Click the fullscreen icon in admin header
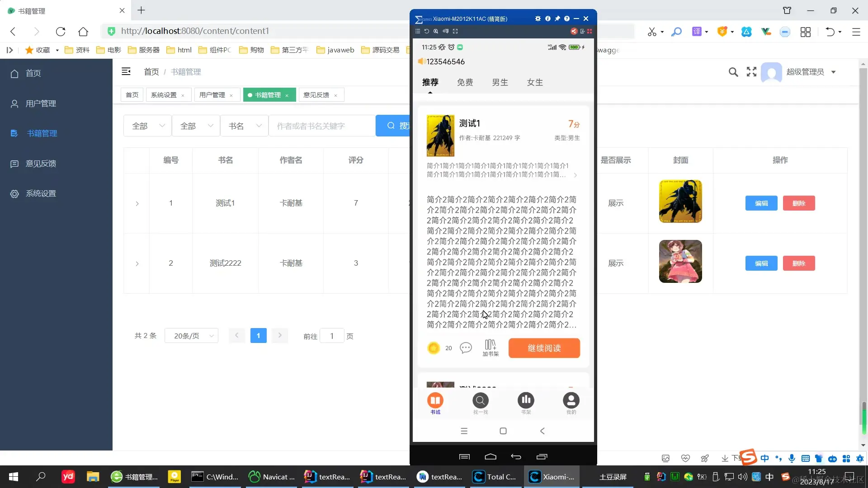 point(751,72)
